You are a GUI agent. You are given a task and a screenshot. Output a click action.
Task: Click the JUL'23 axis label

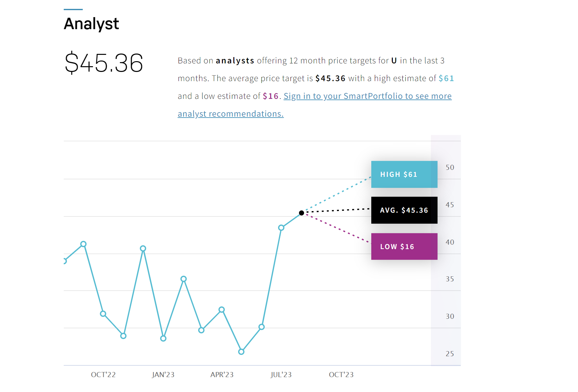click(281, 375)
